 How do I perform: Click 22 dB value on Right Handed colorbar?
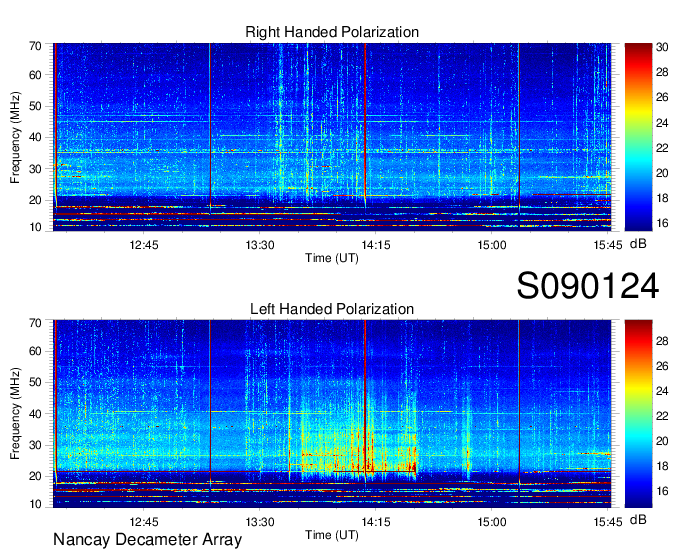point(662,148)
